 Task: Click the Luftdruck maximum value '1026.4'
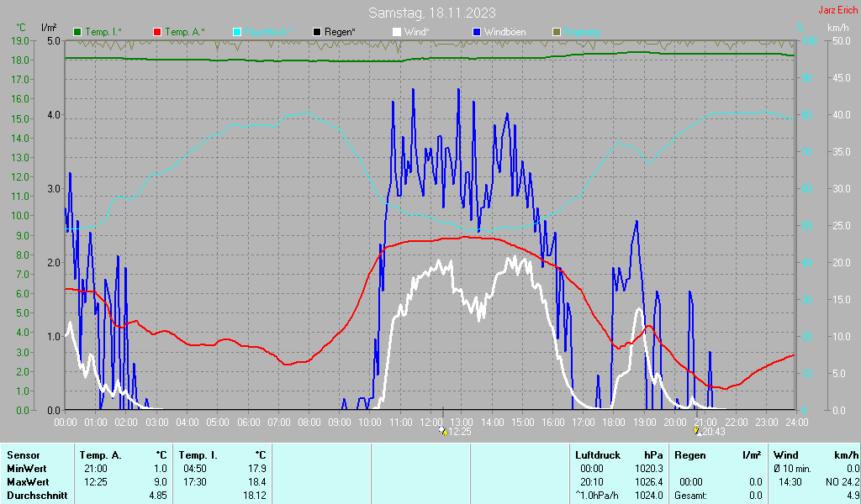click(x=649, y=482)
